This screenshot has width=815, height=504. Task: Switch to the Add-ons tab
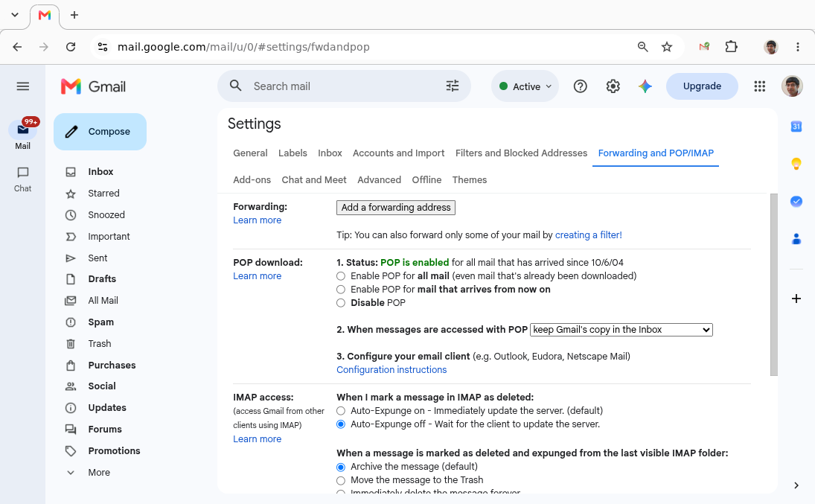click(252, 180)
